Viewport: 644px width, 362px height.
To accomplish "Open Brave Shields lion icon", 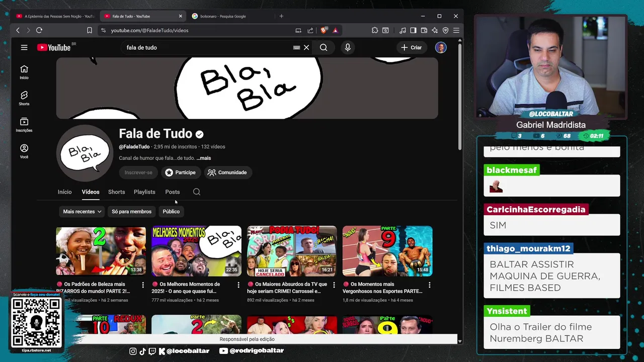I will (324, 30).
